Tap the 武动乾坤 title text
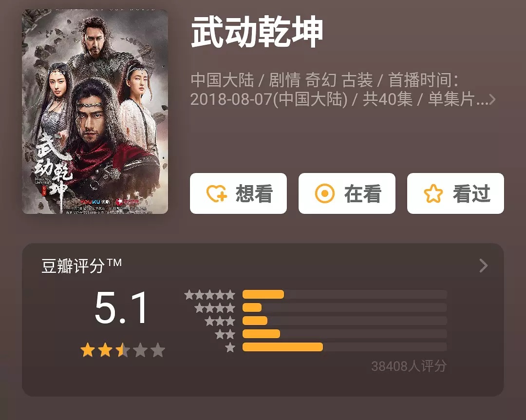The height and width of the screenshot is (420, 526). pos(257,32)
